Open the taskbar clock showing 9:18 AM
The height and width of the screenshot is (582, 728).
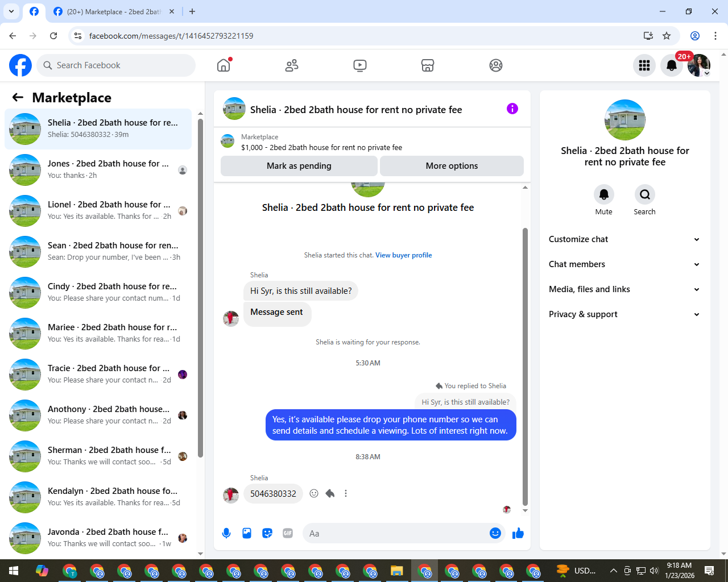(680, 571)
